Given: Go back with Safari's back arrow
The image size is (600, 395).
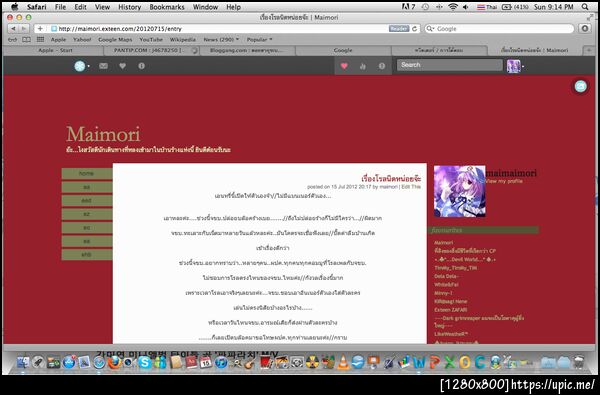Looking at the screenshot, I should coord(13,29).
